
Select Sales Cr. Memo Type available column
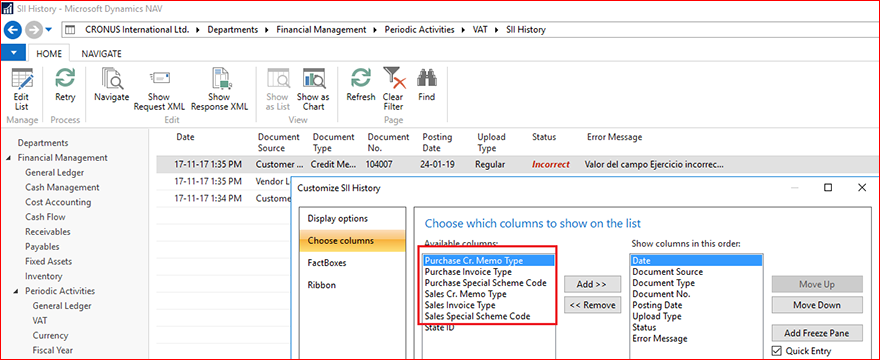488,294
